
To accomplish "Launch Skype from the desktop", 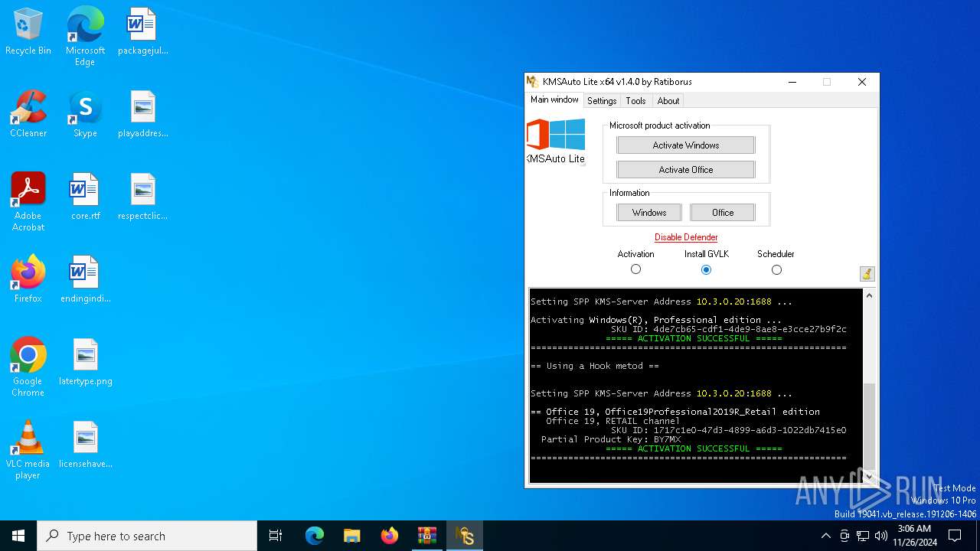I will tap(85, 115).
